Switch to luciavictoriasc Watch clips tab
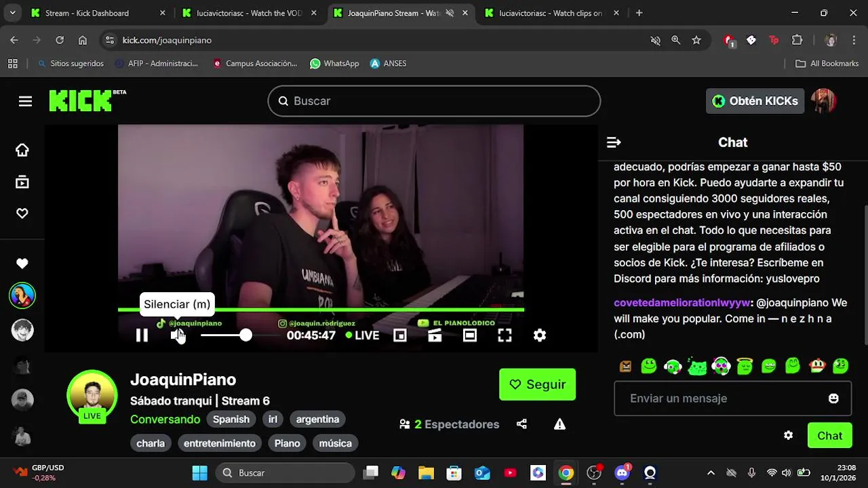The image size is (868, 488). click(x=551, y=13)
